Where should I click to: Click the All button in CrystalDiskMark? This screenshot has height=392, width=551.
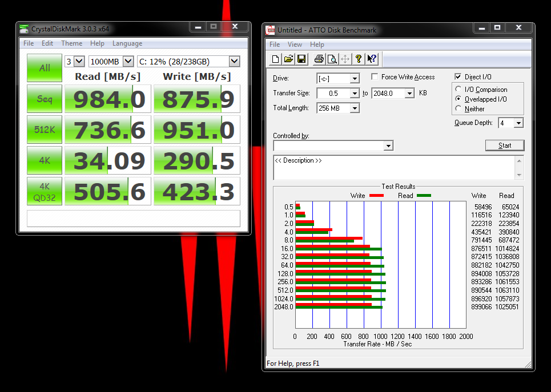click(x=45, y=68)
